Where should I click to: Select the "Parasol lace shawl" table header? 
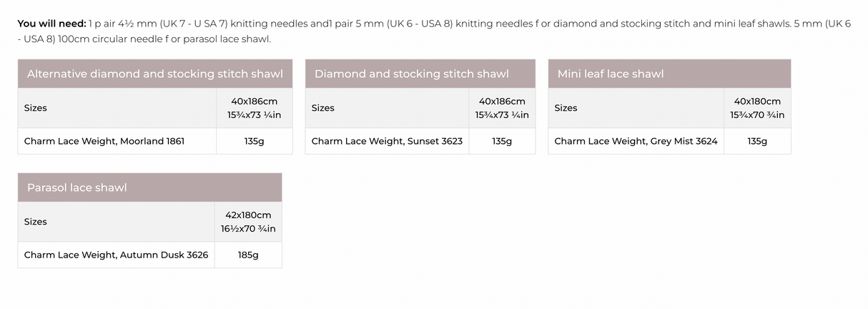[x=77, y=187]
